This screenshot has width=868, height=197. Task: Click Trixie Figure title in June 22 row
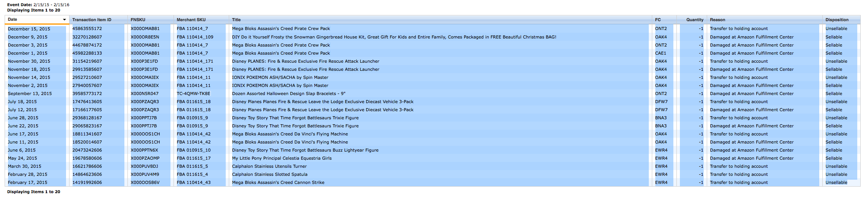[x=295, y=126]
